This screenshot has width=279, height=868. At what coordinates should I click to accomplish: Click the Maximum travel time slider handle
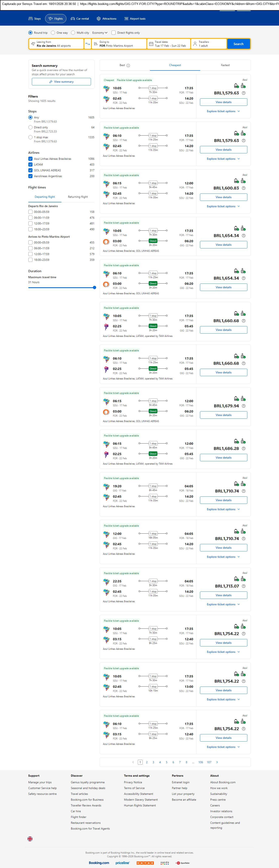[x=95, y=287]
